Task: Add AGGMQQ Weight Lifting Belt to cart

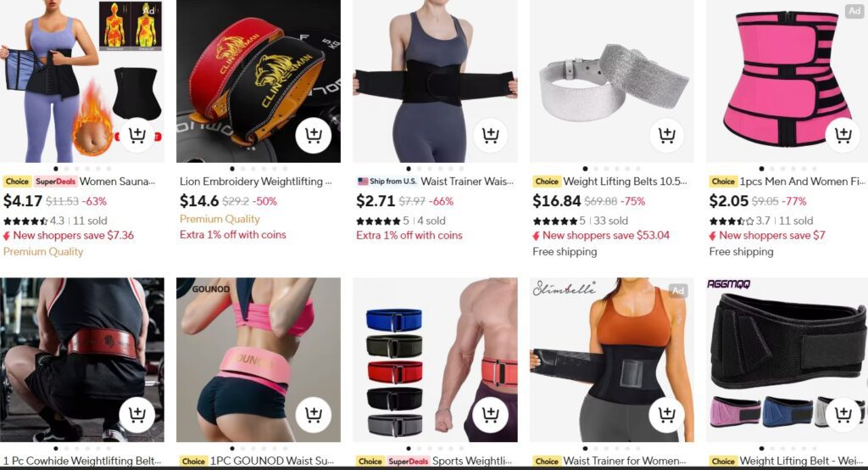Action: point(843,415)
